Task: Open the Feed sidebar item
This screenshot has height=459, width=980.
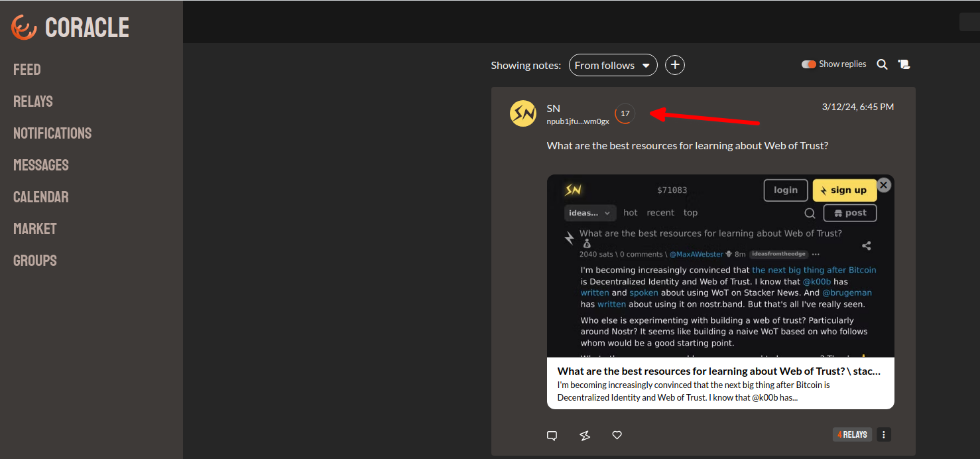Action: [27, 70]
